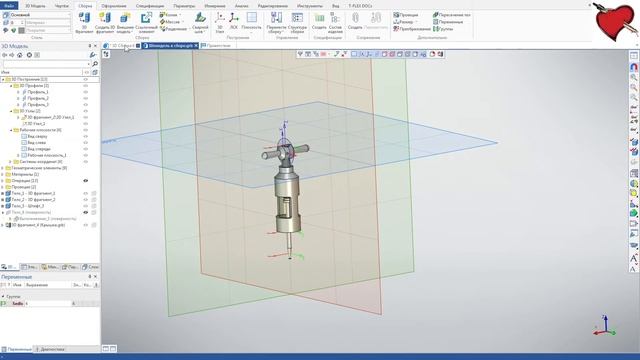
Task: Toggle visibility of Вид сверху workplane
Action: point(86,136)
